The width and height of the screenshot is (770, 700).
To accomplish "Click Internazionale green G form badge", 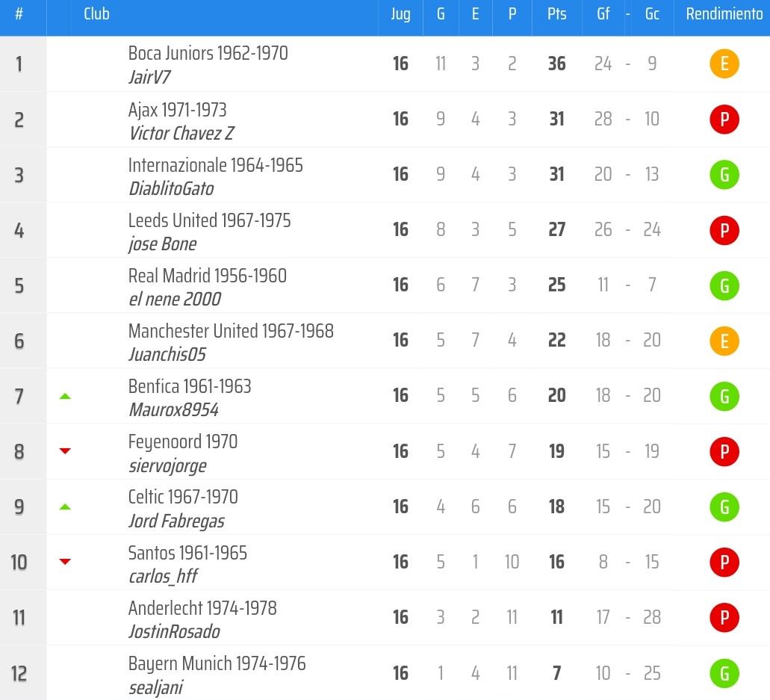I will tap(724, 175).
